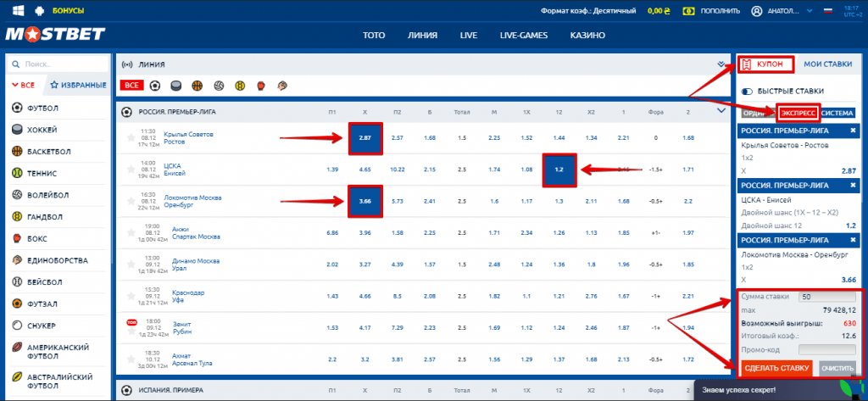Star the Крылья Советов – Ростов match
This screenshot has height=401, width=868.
[131, 138]
